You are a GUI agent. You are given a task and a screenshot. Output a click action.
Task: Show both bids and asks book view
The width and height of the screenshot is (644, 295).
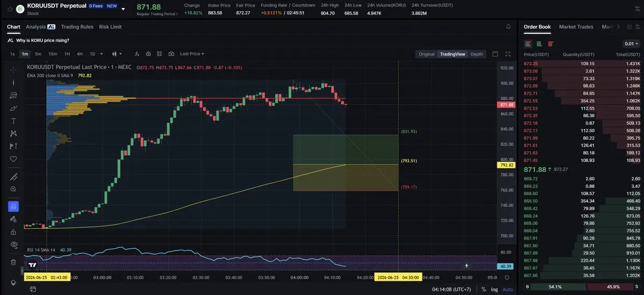coord(529,44)
